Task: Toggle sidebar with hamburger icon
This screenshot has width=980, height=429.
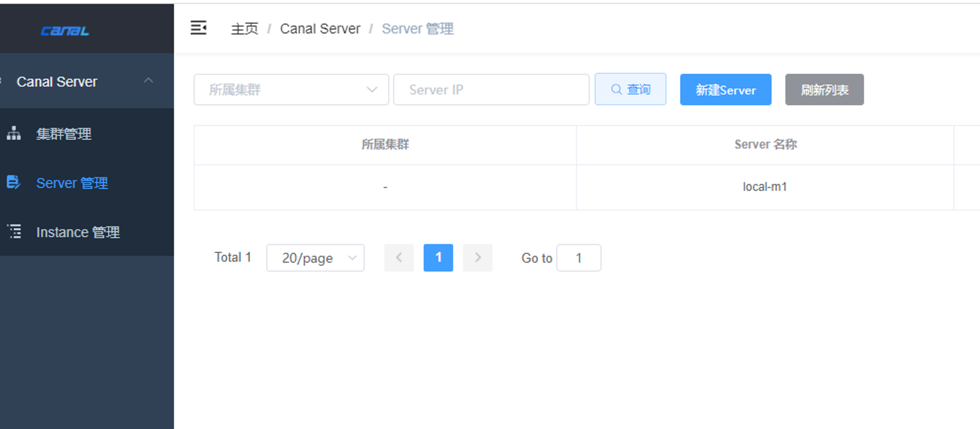Action: 198,28
